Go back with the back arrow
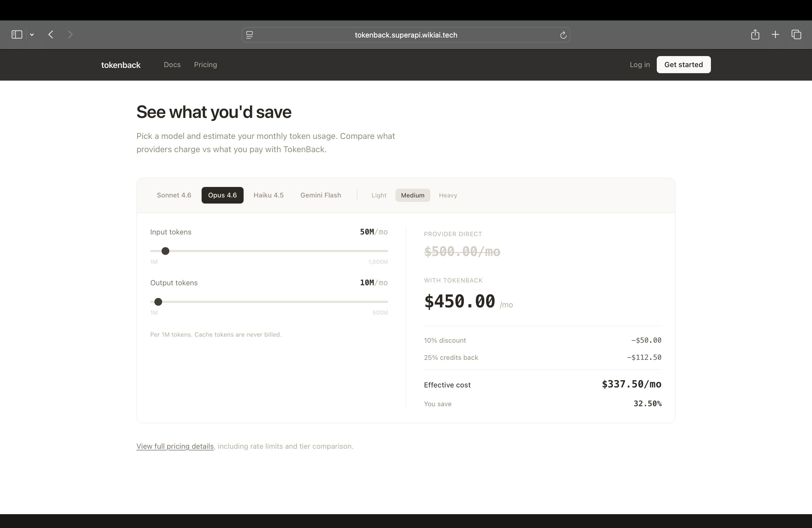Viewport: 812px width, 528px height. tap(51, 35)
